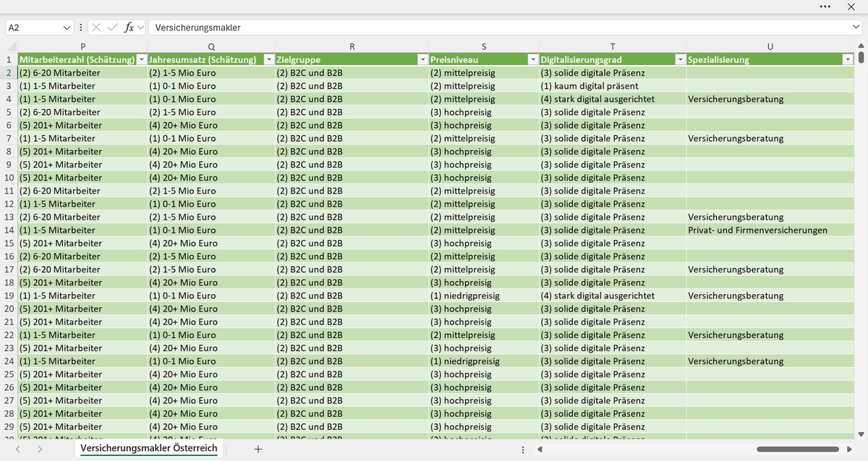Image resolution: width=868 pixels, height=461 pixels.
Task: Open the Spezialisierung filter dropdown
Action: 848,60
